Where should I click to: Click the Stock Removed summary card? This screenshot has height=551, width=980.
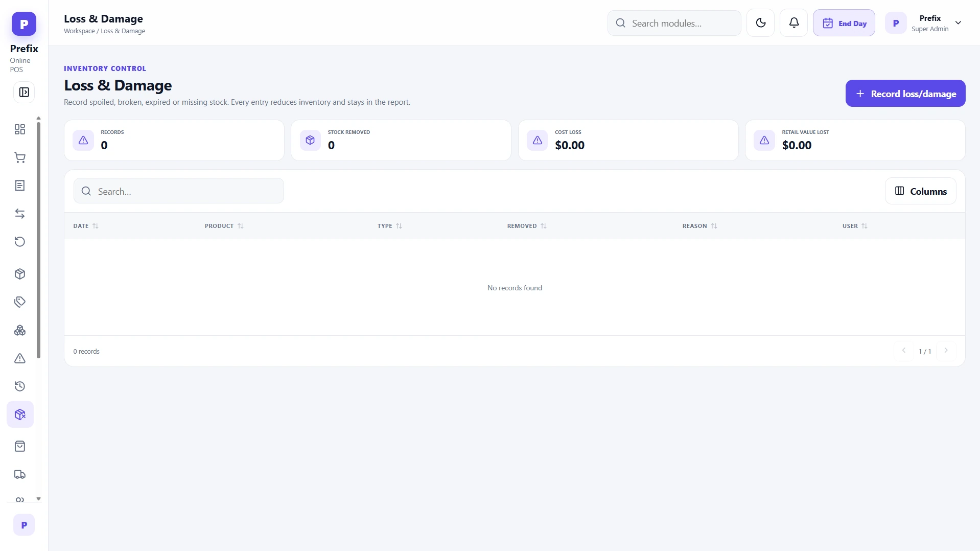click(x=401, y=141)
